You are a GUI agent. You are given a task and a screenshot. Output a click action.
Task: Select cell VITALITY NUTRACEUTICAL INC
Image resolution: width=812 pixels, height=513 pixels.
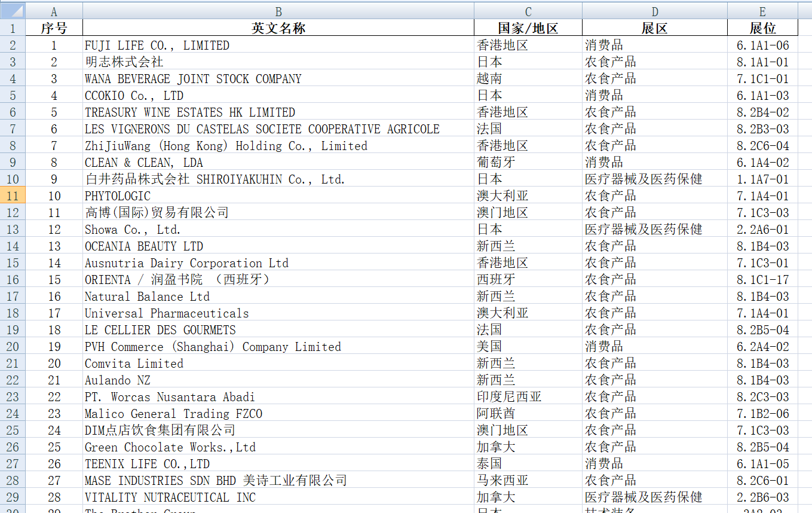278,497
